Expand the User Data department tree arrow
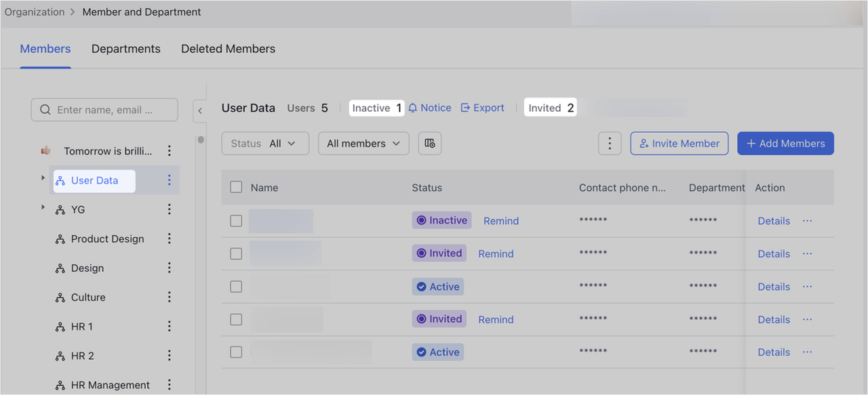The height and width of the screenshot is (395, 868). 43,178
